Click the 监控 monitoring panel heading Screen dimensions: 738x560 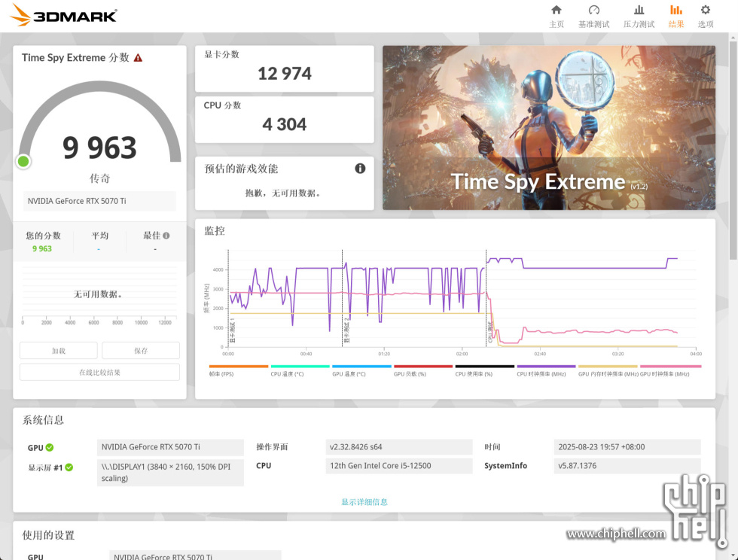(215, 231)
